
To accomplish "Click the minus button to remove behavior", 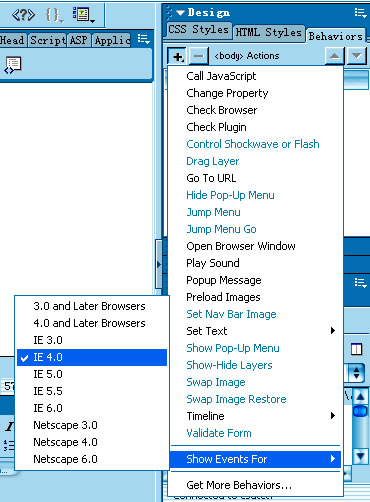I will pos(199,56).
